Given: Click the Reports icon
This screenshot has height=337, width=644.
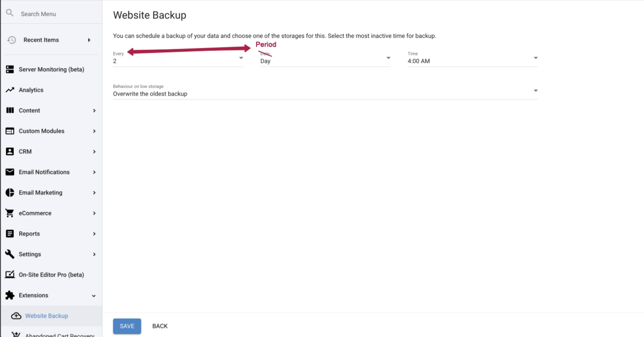Looking at the screenshot, I should 9,233.
